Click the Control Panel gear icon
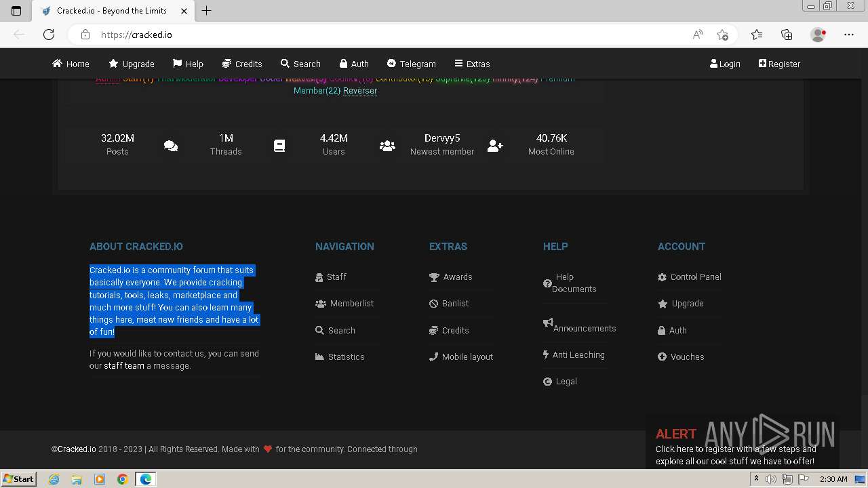Image resolution: width=868 pixels, height=488 pixels. (662, 277)
